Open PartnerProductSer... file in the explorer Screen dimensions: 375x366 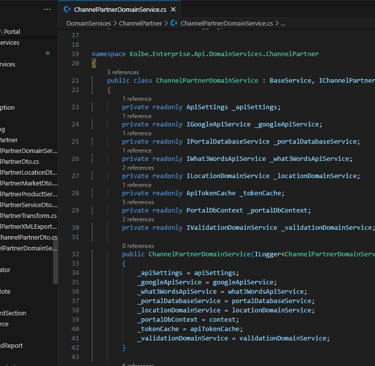pyautogui.click(x=28, y=194)
